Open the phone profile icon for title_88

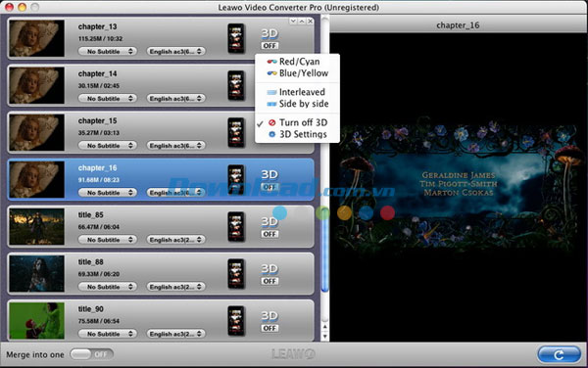(236, 274)
